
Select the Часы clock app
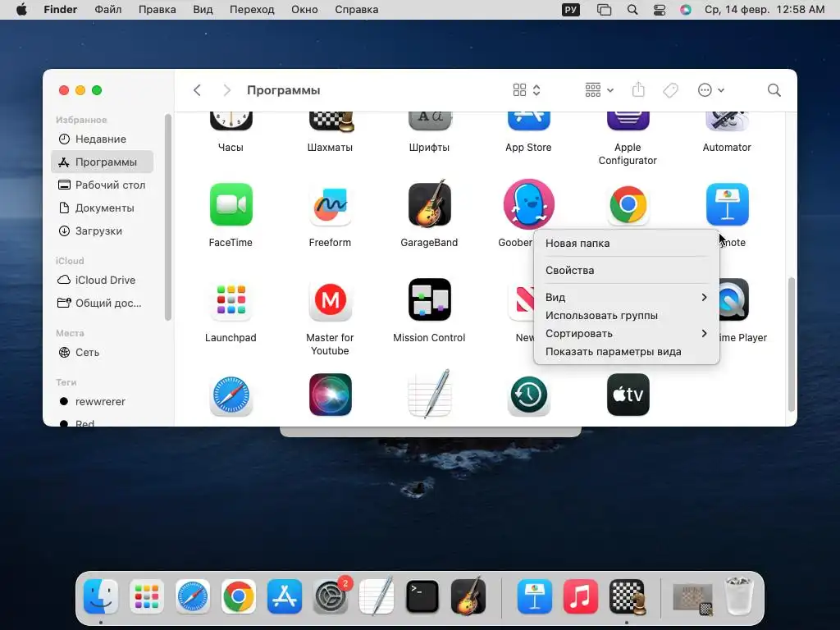tap(231, 121)
